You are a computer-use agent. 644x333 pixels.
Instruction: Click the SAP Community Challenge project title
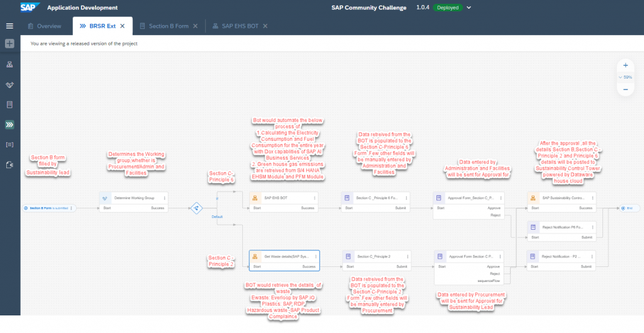(369, 8)
